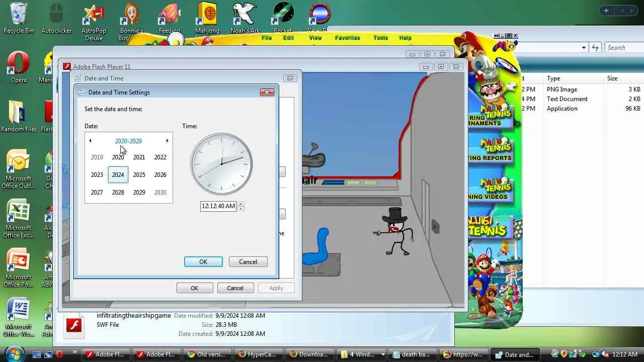
Task: Open the Mahjong desktop shortcut
Action: [x=207, y=18]
